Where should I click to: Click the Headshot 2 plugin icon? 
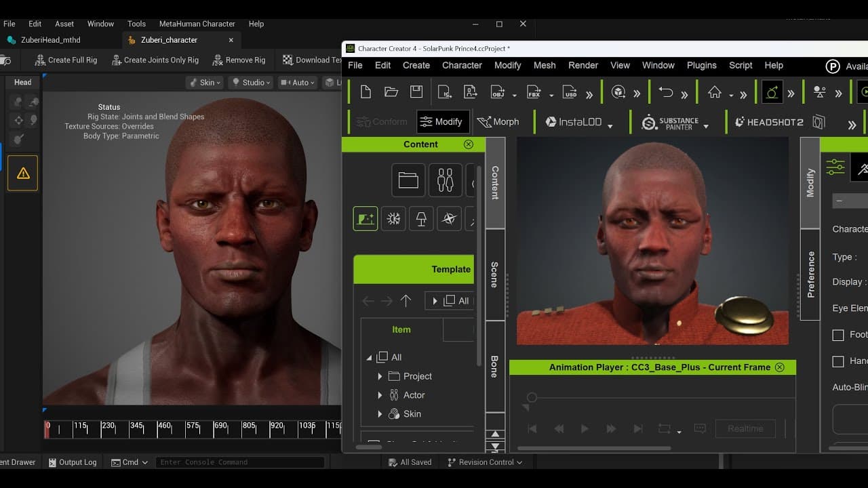[769, 122]
